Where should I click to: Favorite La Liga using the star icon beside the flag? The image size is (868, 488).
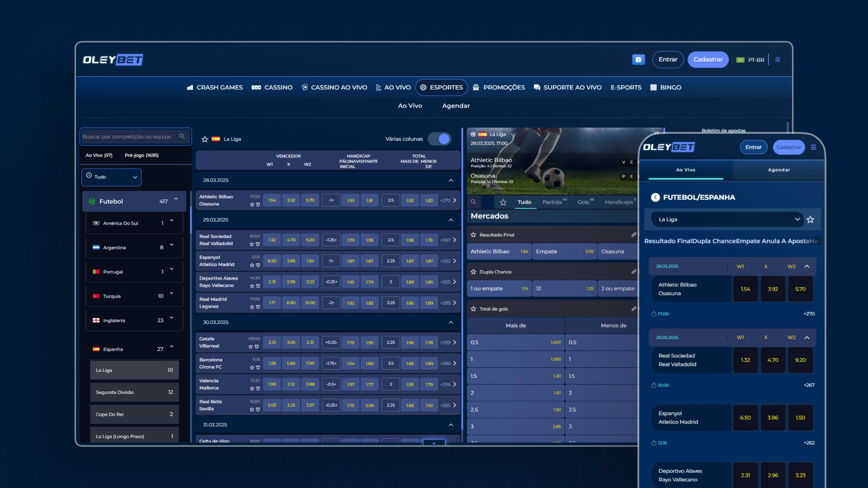[205, 139]
